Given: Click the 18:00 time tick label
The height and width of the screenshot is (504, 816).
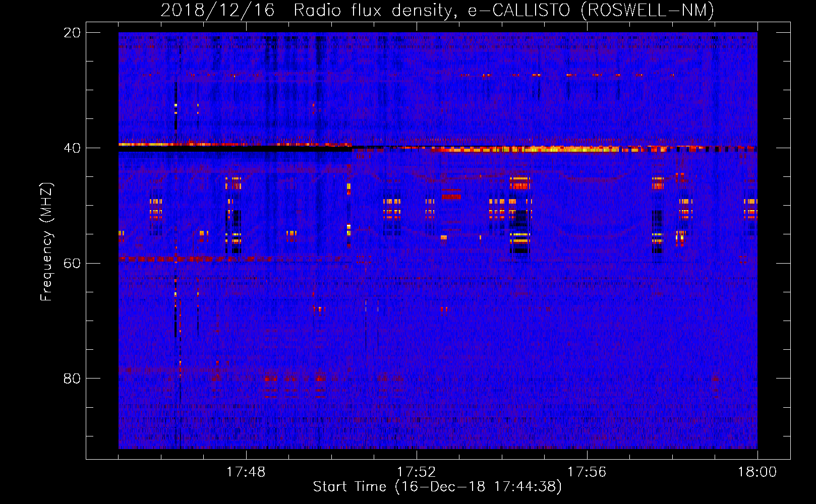Looking at the screenshot, I should (x=757, y=472).
